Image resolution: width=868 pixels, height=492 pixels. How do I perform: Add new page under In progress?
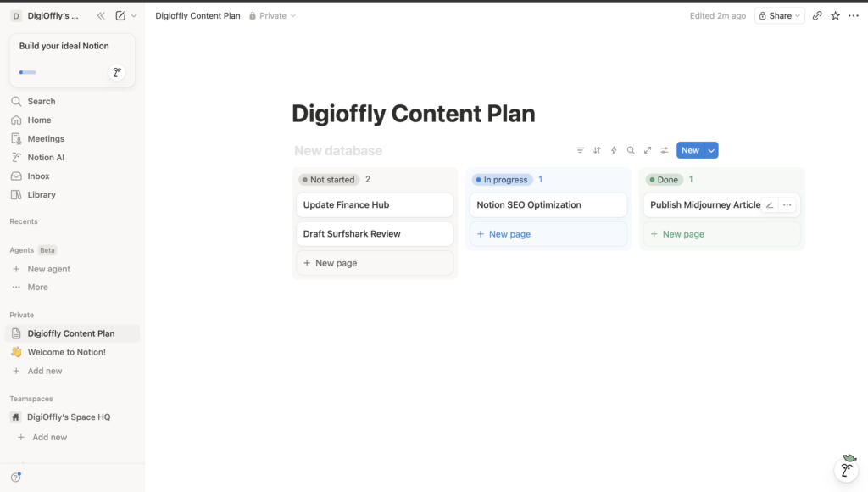tap(509, 234)
